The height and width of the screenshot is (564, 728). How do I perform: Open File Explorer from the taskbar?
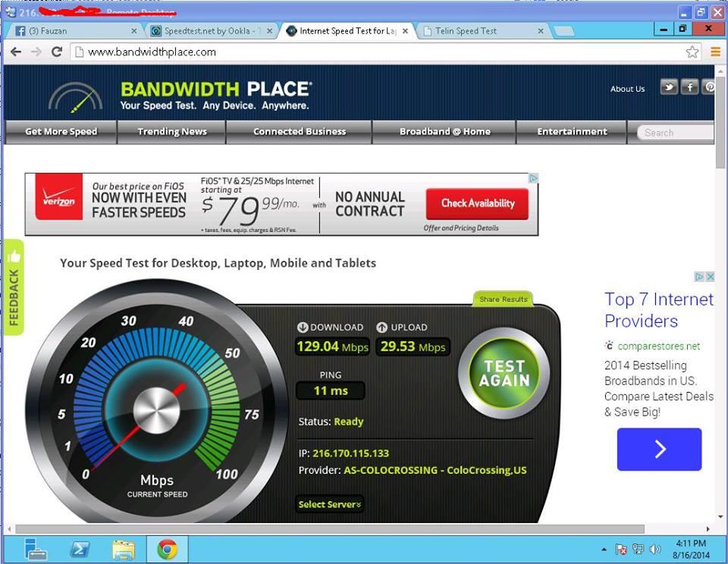click(x=124, y=550)
